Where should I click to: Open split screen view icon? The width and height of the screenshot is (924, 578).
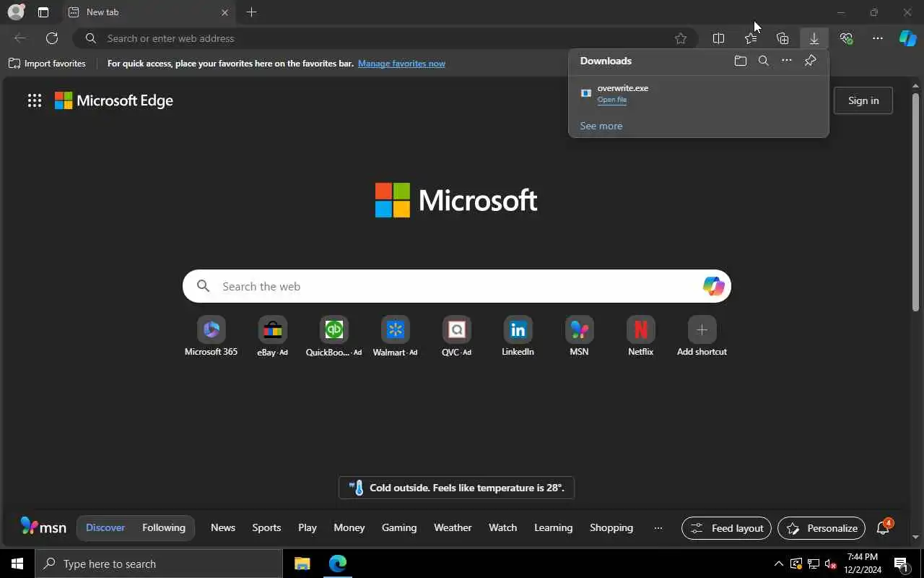[x=718, y=38]
